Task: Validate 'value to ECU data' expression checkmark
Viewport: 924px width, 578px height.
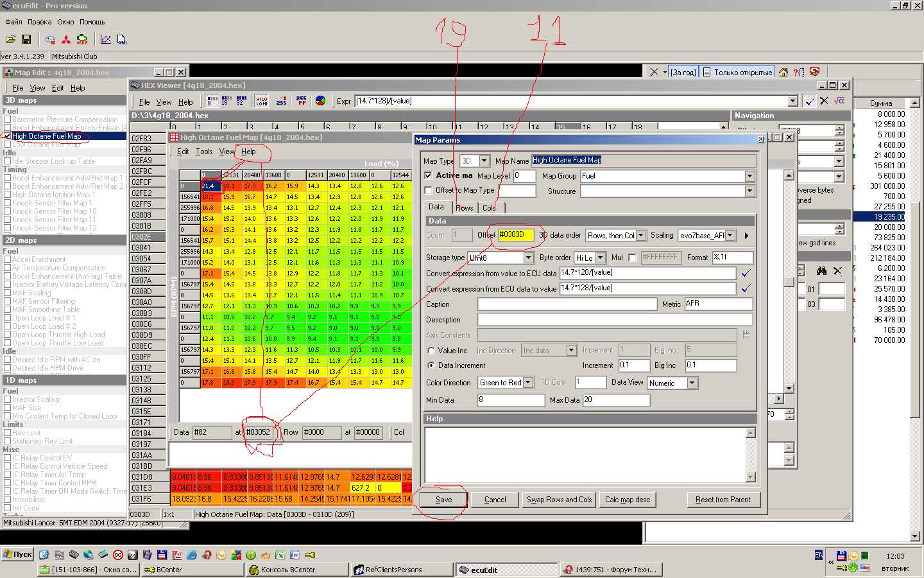Action: click(x=746, y=273)
